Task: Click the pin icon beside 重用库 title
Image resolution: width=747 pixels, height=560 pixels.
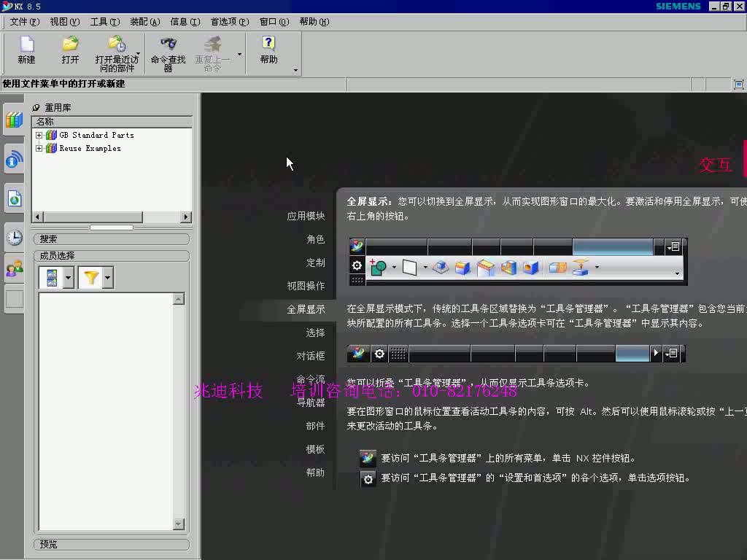Action: [36, 108]
